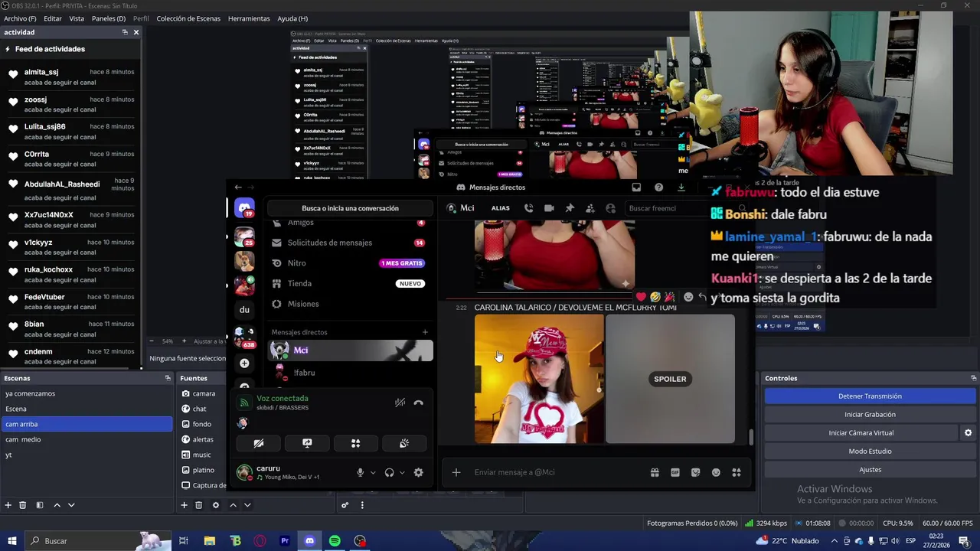
Task: Move selected scene down
Action: pyautogui.click(x=71, y=505)
